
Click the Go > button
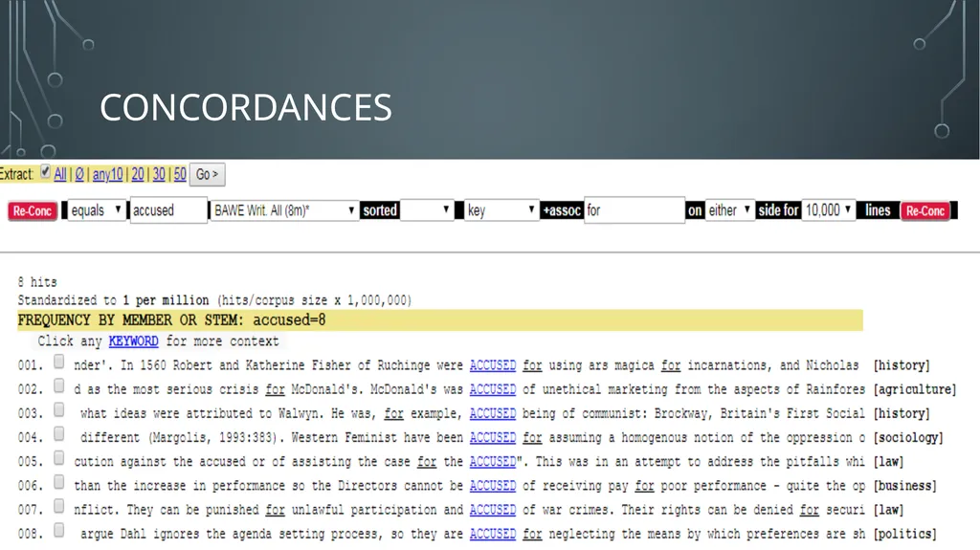pyautogui.click(x=208, y=174)
